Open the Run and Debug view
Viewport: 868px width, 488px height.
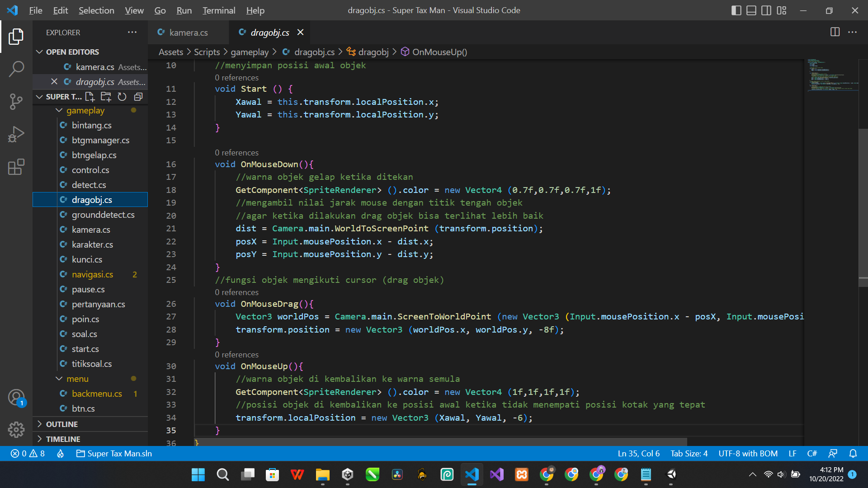pos(16,134)
